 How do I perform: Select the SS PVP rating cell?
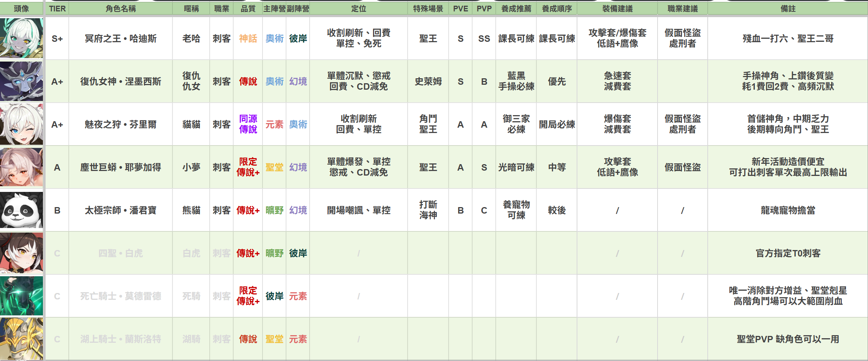[x=484, y=38]
